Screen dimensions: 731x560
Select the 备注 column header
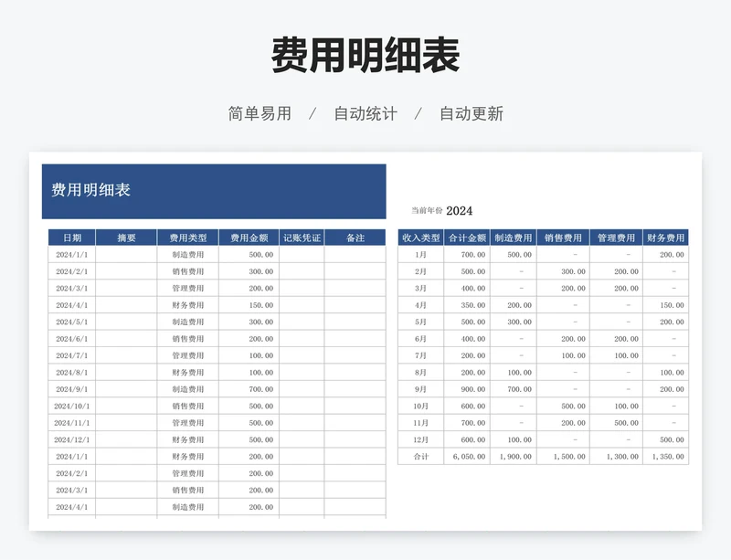click(355, 238)
